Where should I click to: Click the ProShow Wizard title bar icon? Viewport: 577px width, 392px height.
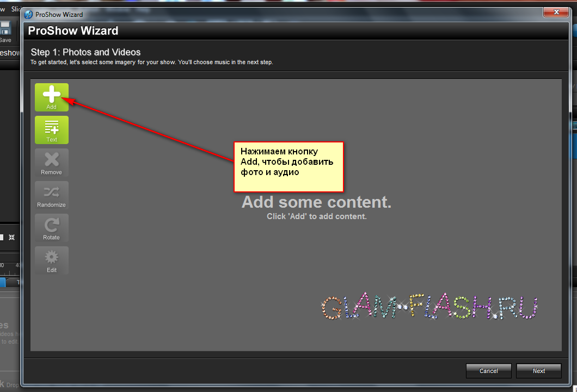[x=28, y=15]
